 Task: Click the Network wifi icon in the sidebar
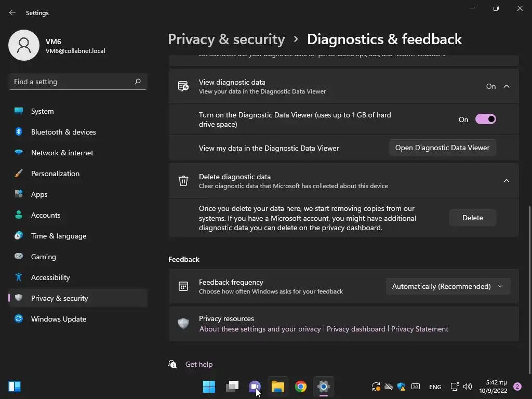(x=19, y=152)
